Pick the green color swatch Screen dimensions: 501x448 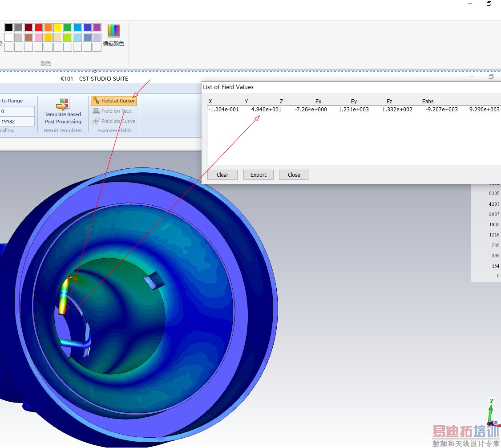(x=68, y=28)
